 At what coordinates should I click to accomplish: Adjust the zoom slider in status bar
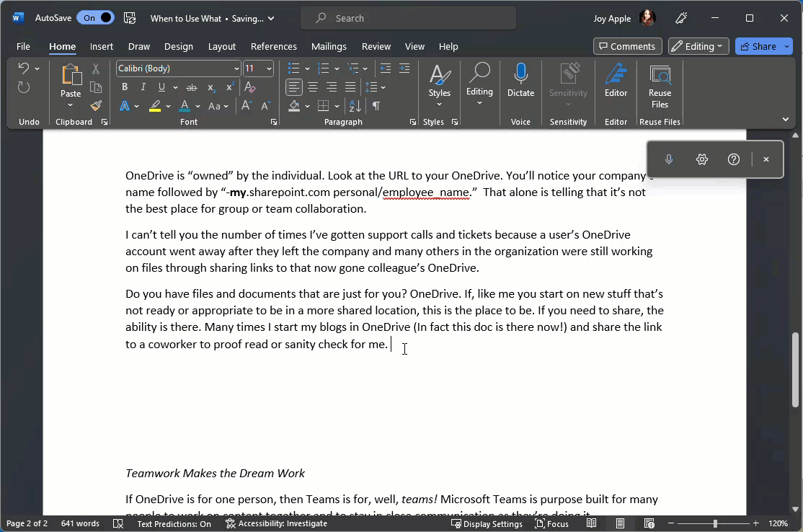(x=715, y=523)
